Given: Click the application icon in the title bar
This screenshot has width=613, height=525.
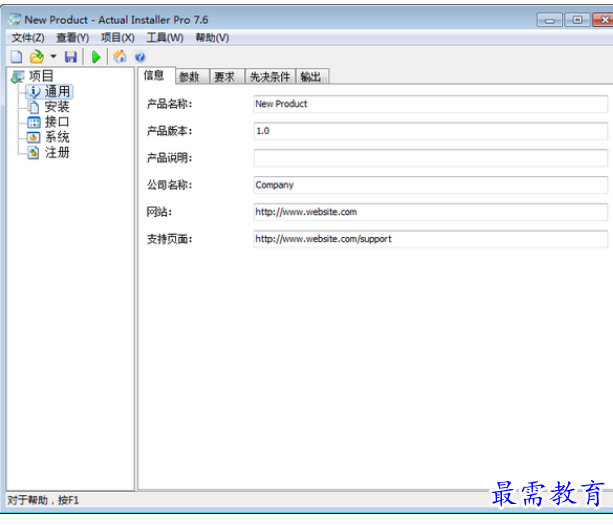Looking at the screenshot, I should coord(14,19).
